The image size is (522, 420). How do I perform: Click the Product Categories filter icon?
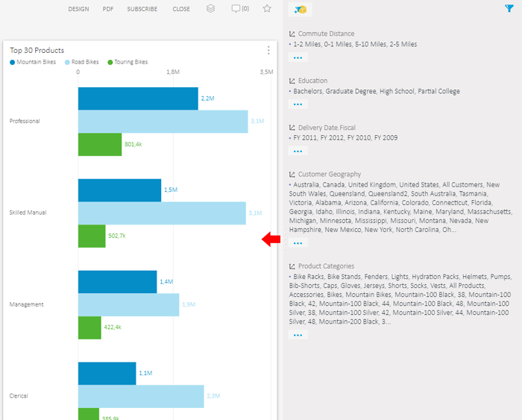(x=292, y=266)
